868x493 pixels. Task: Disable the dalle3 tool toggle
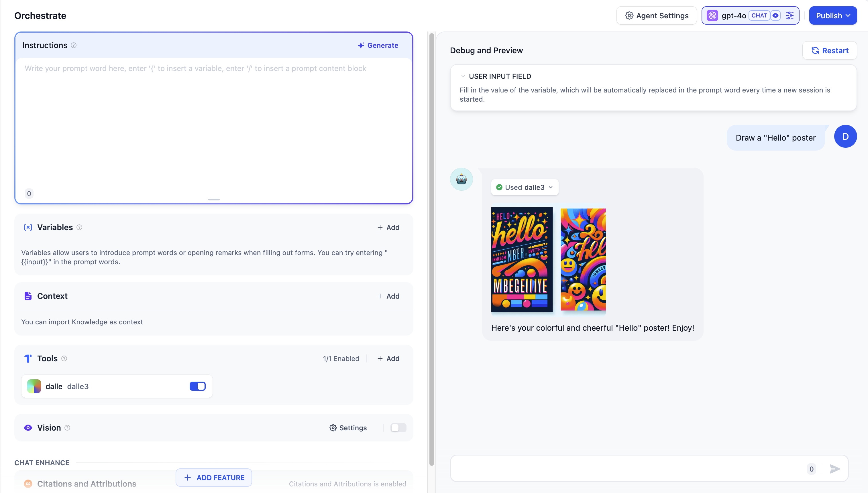point(197,386)
